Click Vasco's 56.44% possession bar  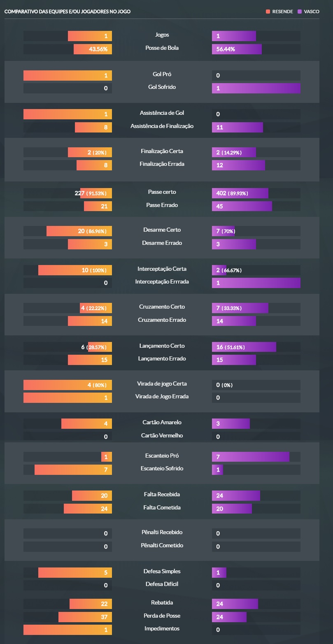point(237,49)
